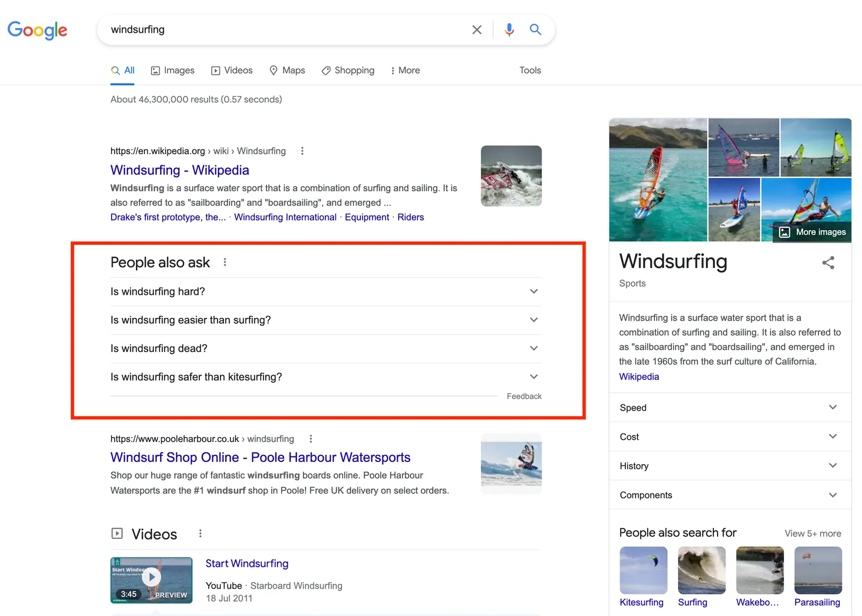
Task: Click the blue magnifier search icon
Action: (x=535, y=29)
